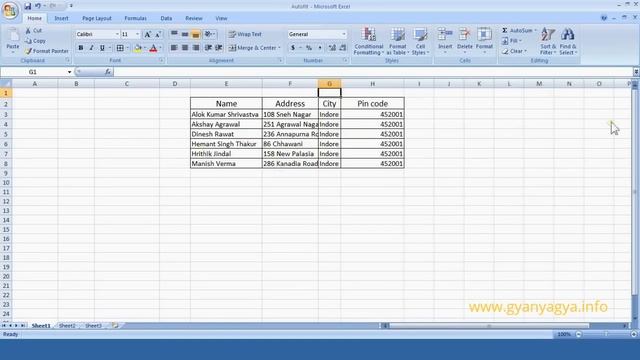Expand Name Box dropdown

69,72
